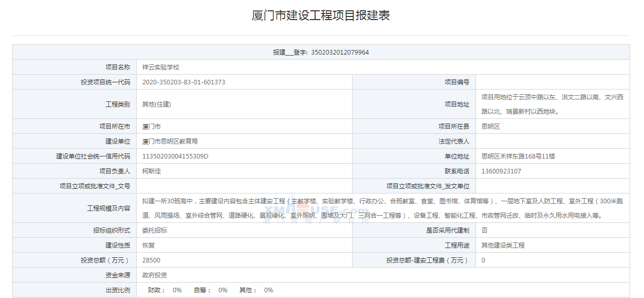Click the 项目编号 label

[457, 82]
